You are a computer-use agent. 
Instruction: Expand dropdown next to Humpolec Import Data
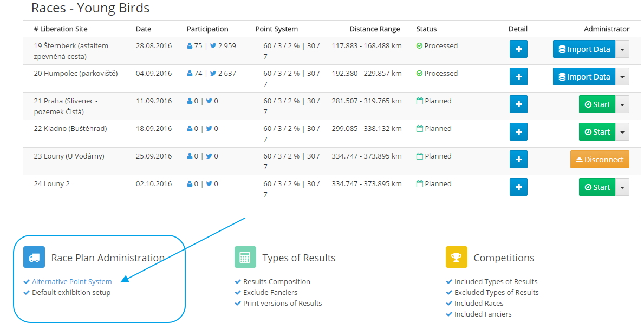[622, 77]
